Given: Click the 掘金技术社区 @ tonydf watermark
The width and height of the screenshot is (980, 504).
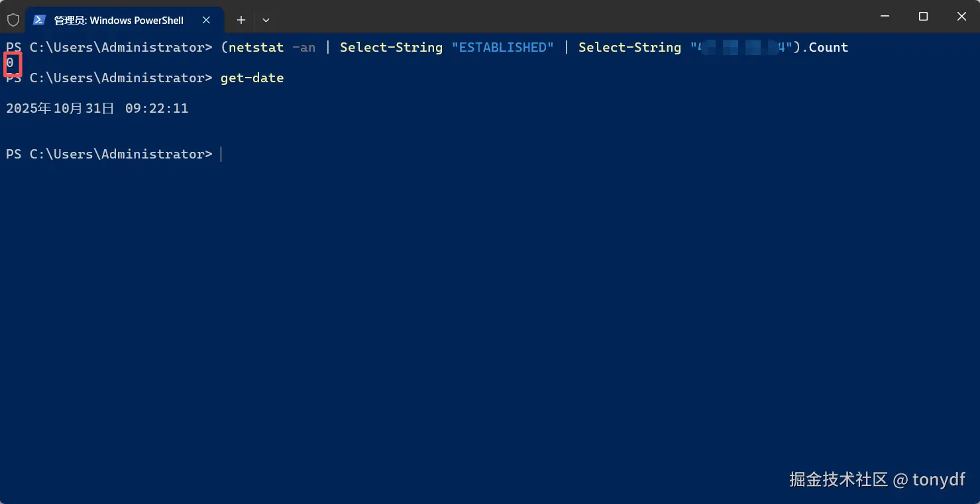Looking at the screenshot, I should pos(877,479).
